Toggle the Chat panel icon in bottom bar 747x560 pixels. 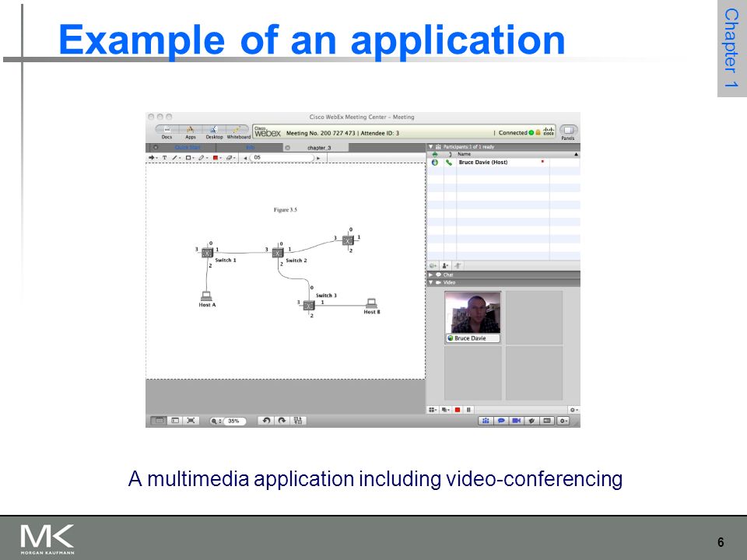click(x=501, y=421)
